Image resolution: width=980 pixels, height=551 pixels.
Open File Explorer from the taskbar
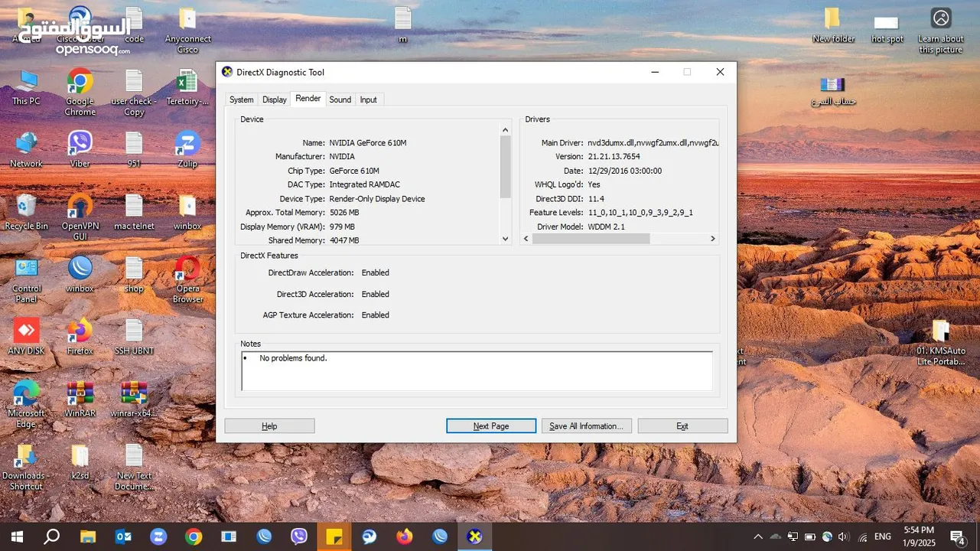[87, 536]
